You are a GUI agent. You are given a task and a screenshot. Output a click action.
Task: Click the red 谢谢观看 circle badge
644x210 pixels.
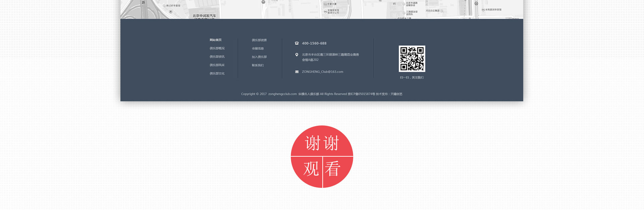[322, 157]
